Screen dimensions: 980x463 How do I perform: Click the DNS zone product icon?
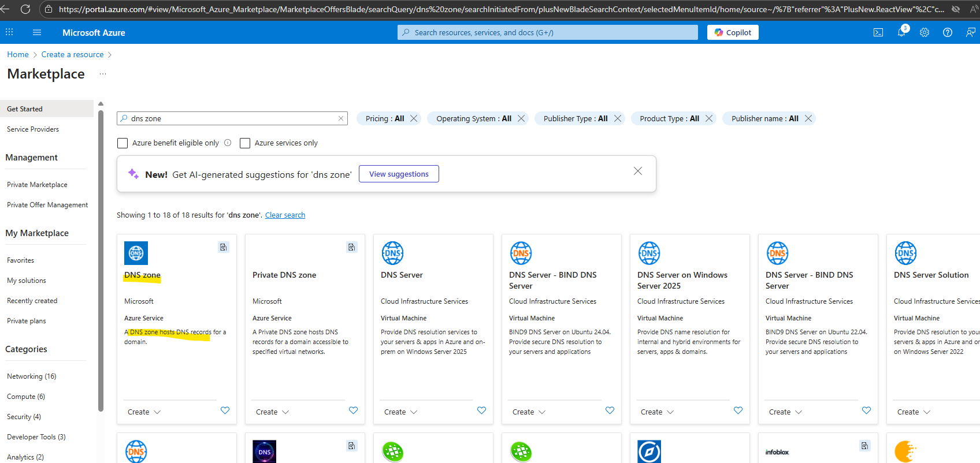coord(136,253)
